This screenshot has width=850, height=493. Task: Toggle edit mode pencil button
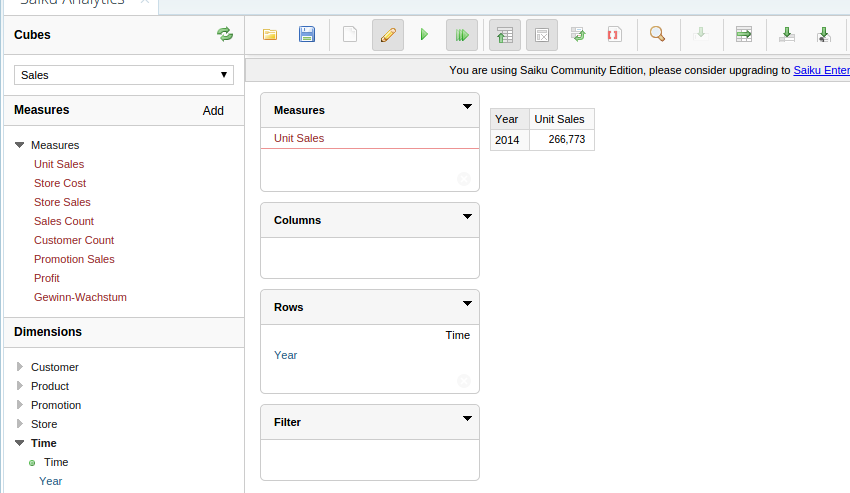(x=388, y=35)
